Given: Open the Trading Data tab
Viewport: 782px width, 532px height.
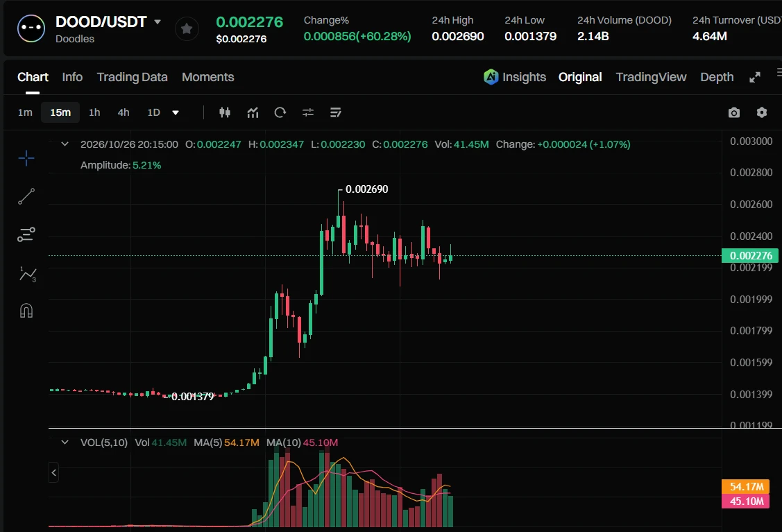Looking at the screenshot, I should [x=132, y=77].
